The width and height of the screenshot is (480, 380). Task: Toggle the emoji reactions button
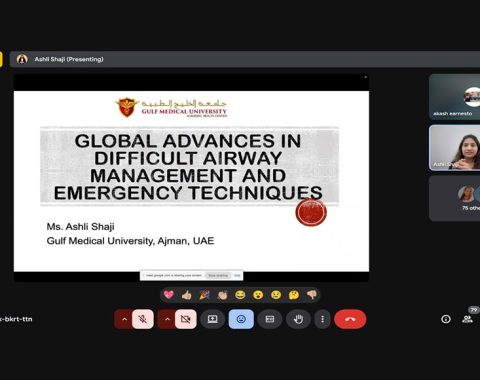[x=241, y=319]
